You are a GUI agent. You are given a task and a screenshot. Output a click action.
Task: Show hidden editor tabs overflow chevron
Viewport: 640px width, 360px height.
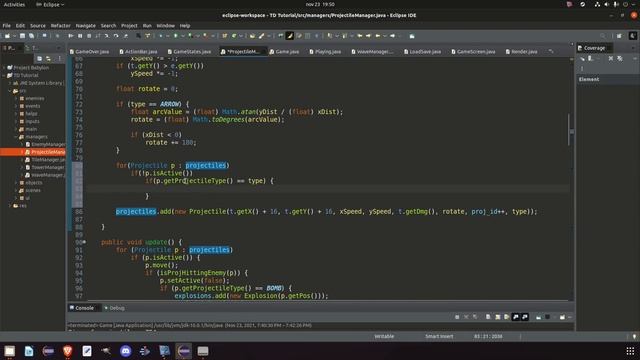pyautogui.click(x=551, y=51)
